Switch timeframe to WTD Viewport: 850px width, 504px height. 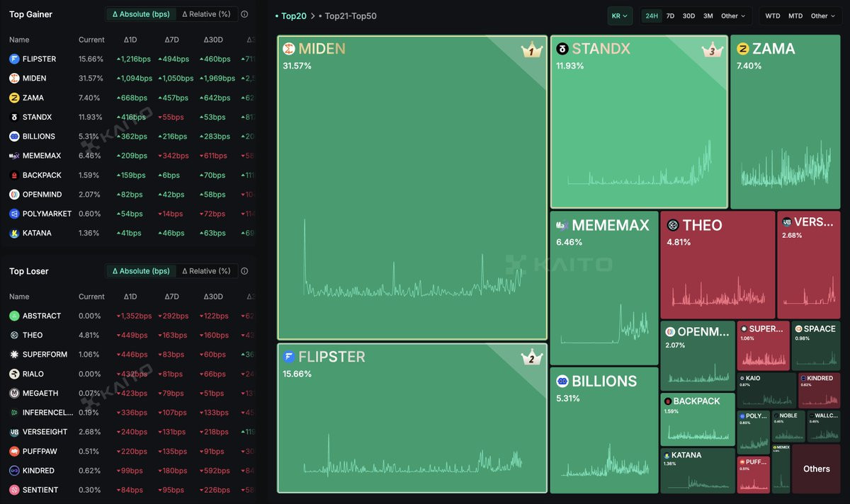pos(773,16)
